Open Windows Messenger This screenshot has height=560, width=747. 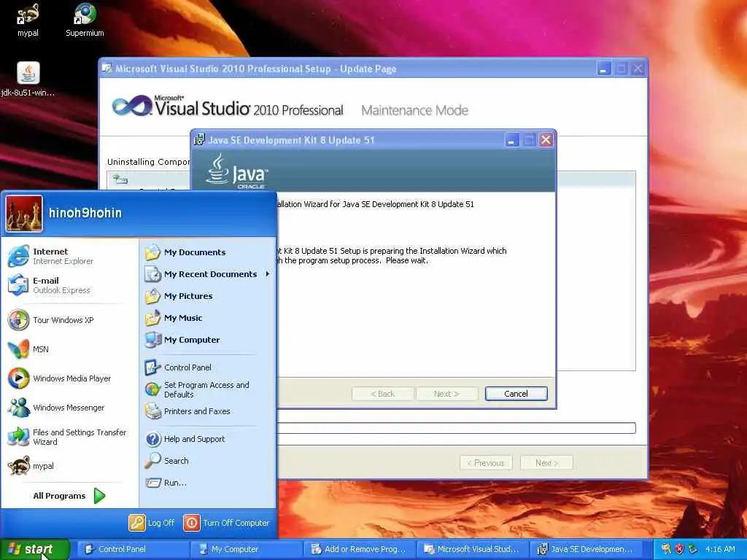click(x=69, y=407)
